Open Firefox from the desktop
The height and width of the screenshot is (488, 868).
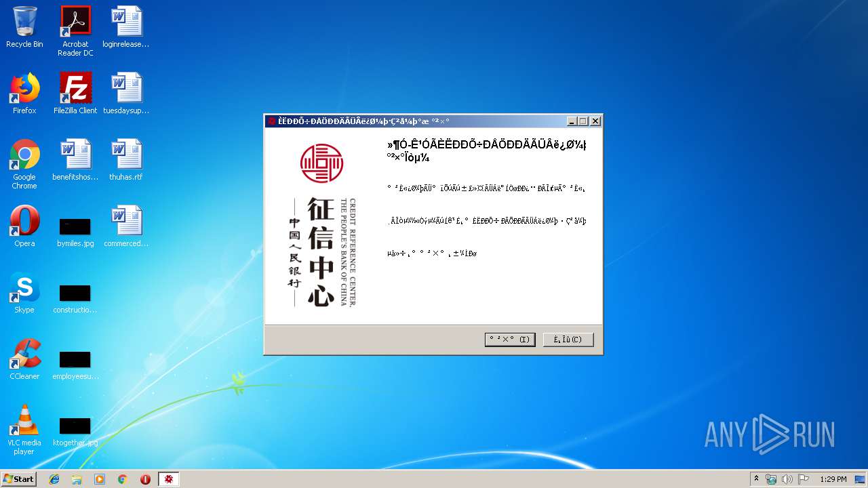(x=24, y=94)
